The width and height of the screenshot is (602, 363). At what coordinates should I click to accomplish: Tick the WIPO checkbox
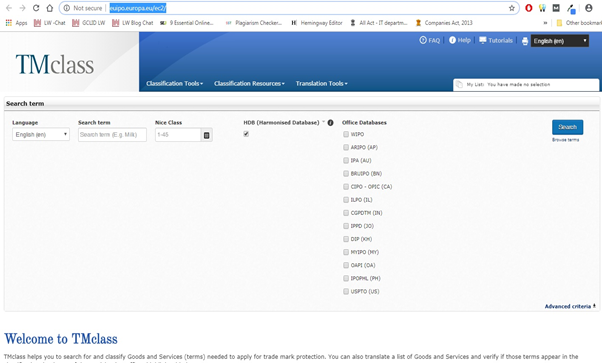[346, 134]
